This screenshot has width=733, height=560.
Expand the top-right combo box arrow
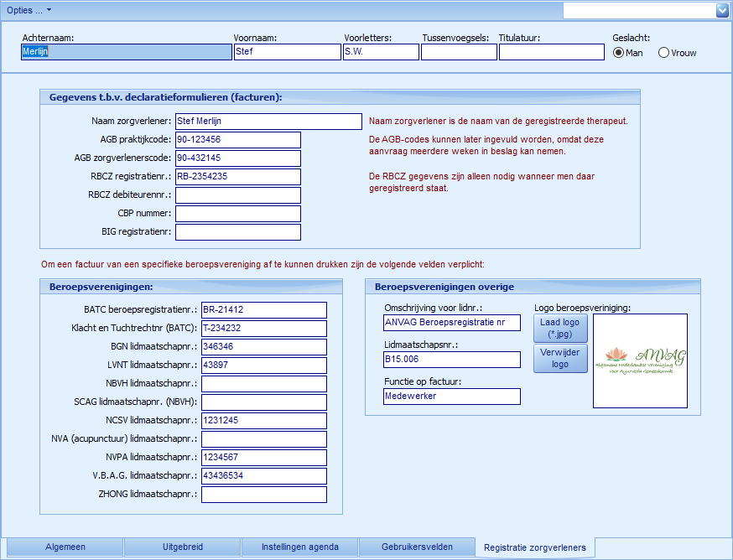722,10
